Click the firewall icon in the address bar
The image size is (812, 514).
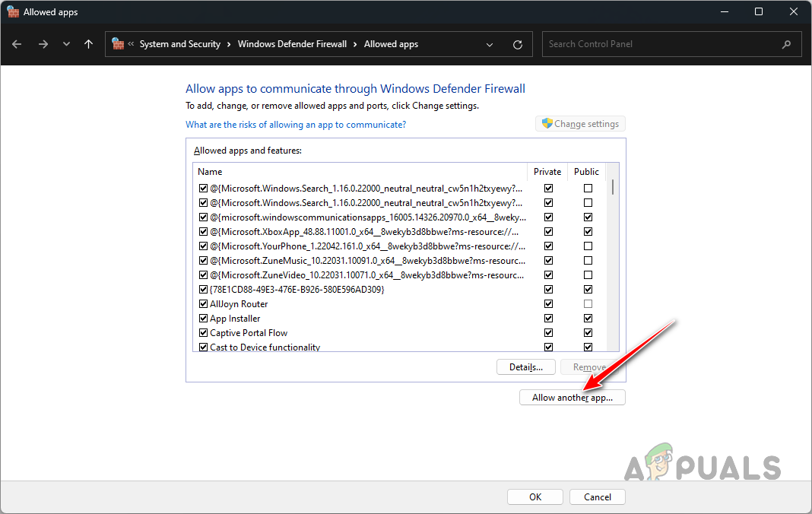(119, 44)
